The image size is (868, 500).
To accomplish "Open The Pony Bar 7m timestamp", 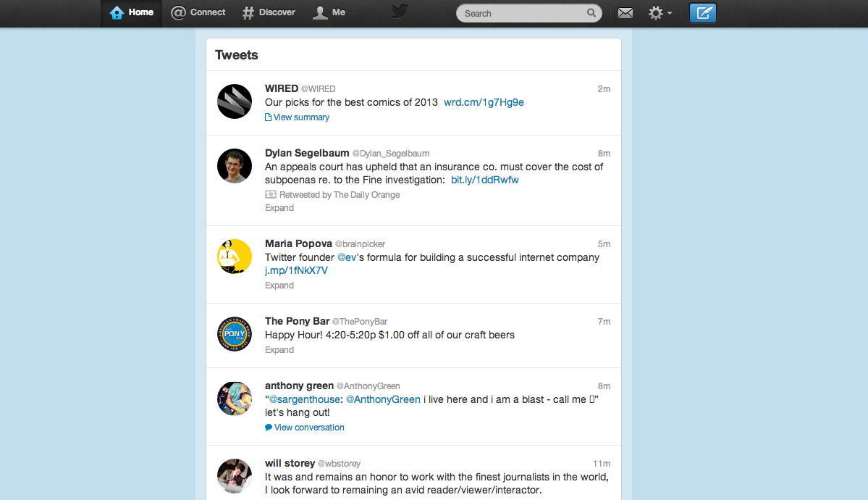I will [x=604, y=322].
